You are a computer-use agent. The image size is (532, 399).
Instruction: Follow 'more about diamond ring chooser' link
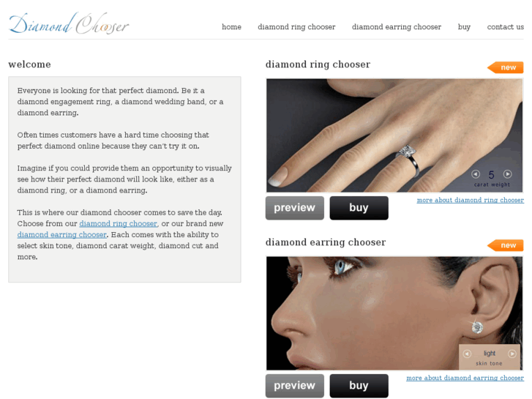(x=471, y=200)
